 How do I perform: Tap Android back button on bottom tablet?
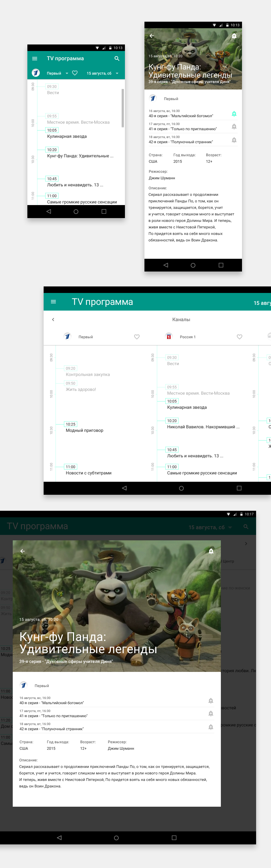click(59, 838)
